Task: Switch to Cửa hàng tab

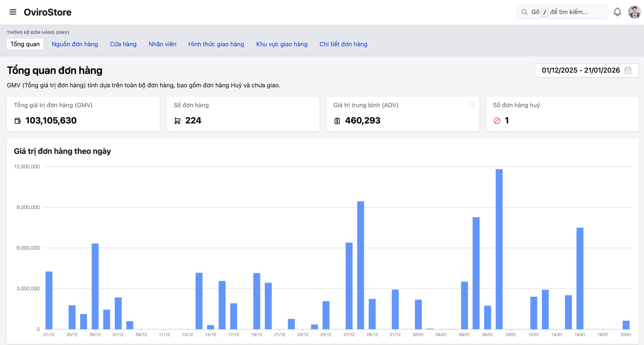Action: (x=123, y=44)
